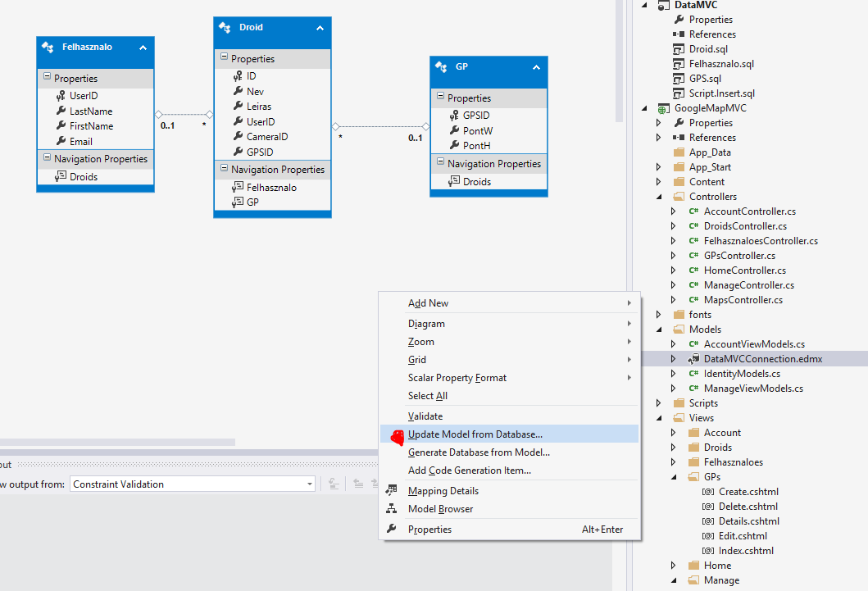Open Scalar Property Format submenu
The height and width of the screenshot is (591, 868).
(x=509, y=378)
